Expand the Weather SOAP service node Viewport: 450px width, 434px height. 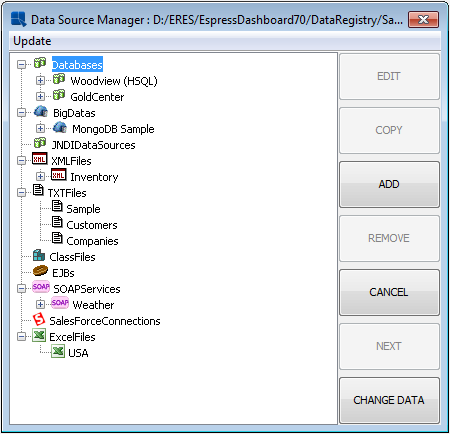click(x=40, y=304)
